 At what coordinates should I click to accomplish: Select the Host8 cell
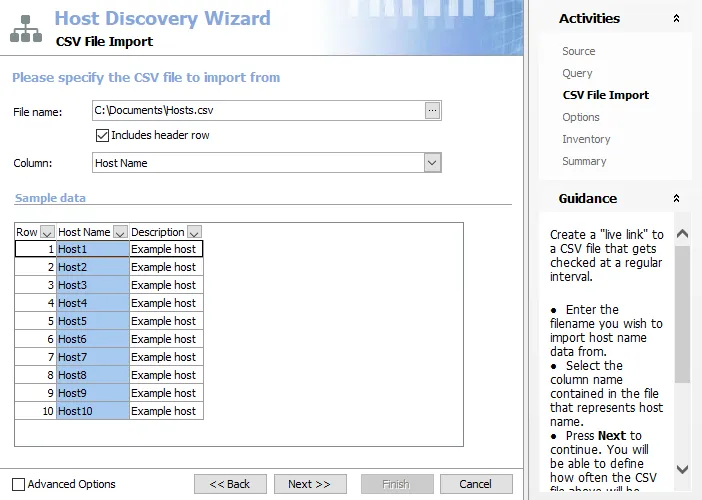[x=93, y=375]
